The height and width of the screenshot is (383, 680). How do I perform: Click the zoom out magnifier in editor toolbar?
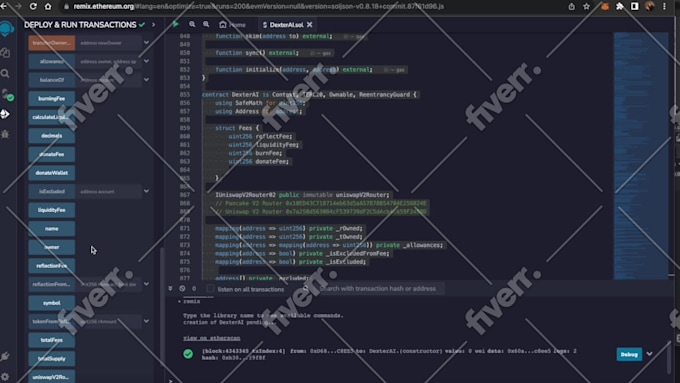point(192,25)
